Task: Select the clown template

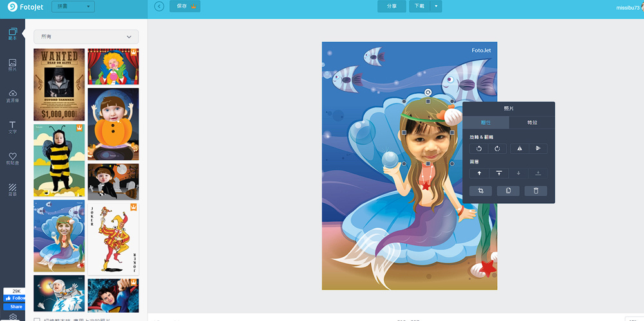Action: (x=113, y=66)
